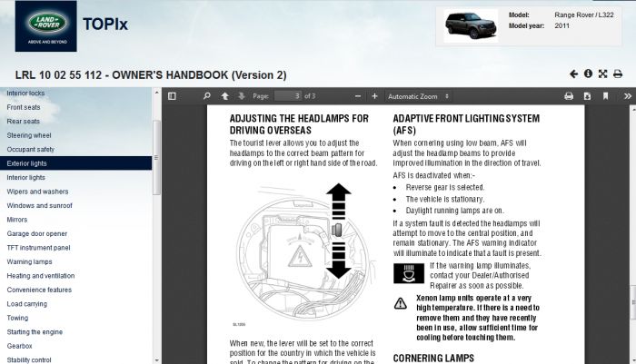Viewport: 636px width, 364px height.
Task: Click the sidebar scrollbar thumb
Action: [x=156, y=158]
